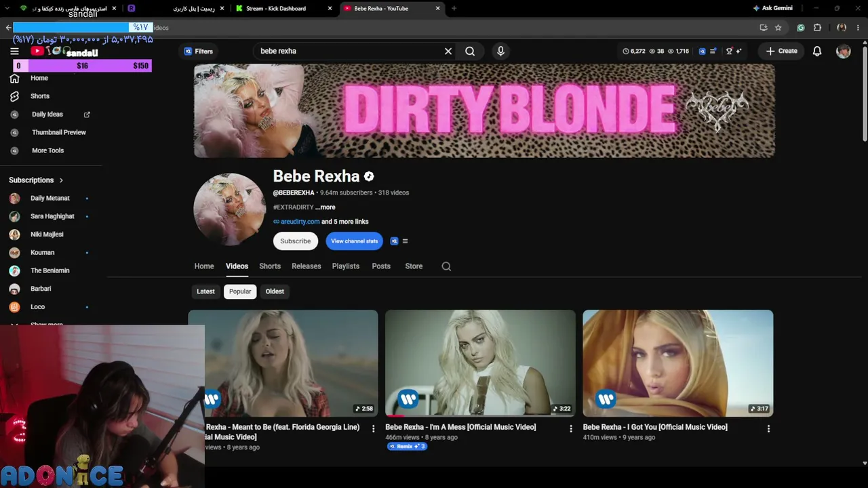
Task: Open the notifications bell
Action: point(817,51)
